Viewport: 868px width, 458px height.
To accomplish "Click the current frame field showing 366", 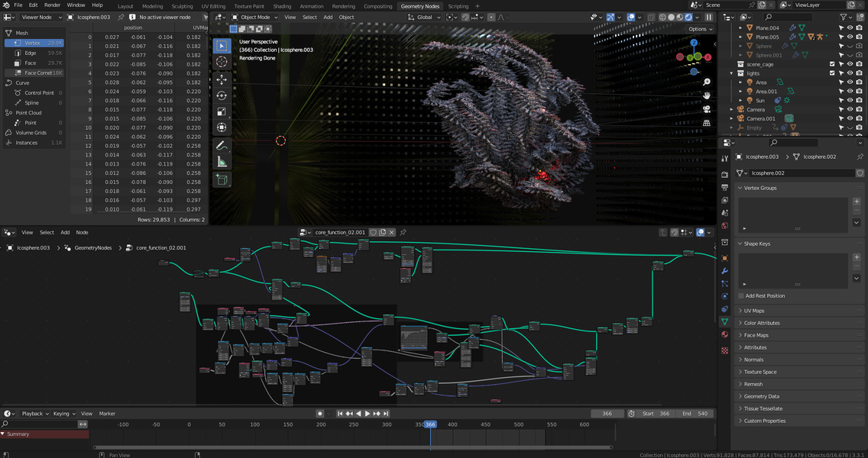I will pos(607,413).
